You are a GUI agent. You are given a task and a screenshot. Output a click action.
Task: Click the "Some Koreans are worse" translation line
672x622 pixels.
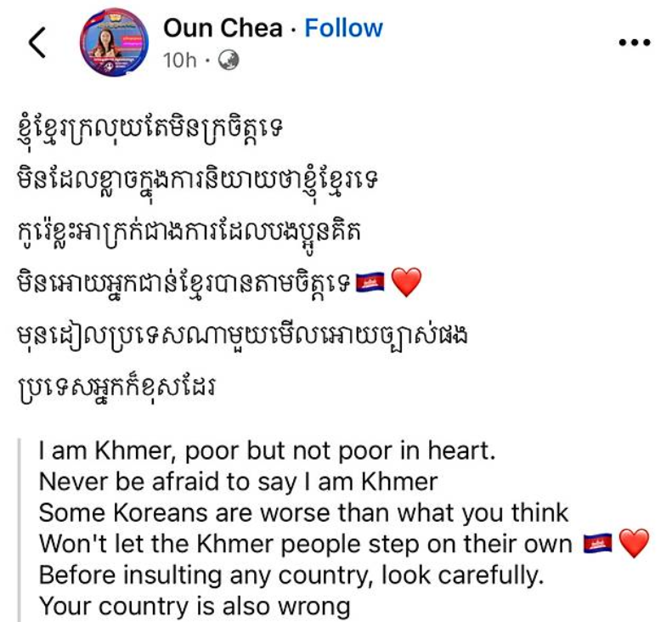(x=303, y=512)
